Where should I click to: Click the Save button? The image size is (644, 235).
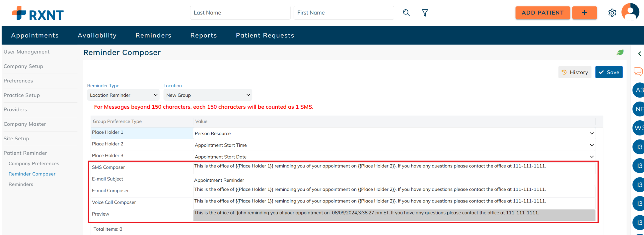609,72
